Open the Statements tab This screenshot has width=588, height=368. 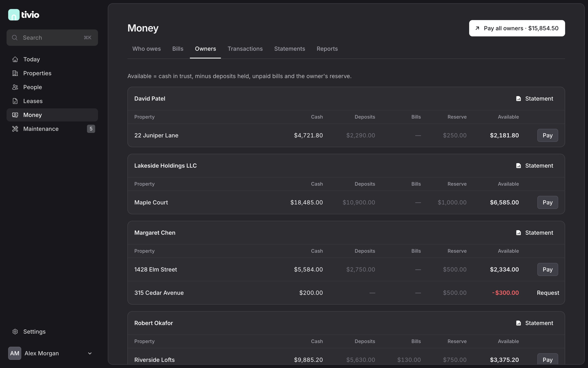coord(290,49)
